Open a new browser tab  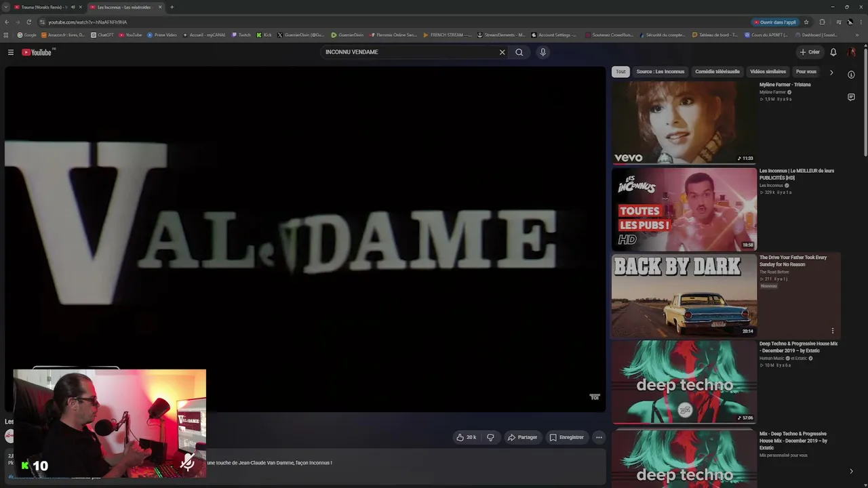[x=172, y=7]
